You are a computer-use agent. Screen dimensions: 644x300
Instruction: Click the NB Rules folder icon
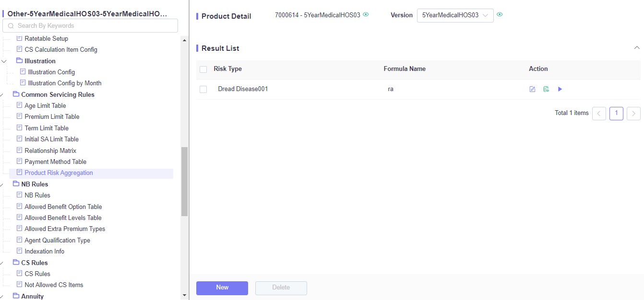coord(16,184)
